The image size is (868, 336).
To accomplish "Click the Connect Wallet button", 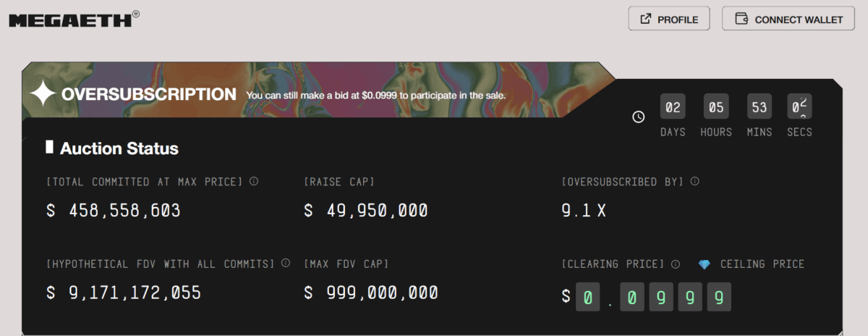I will 788,20.
